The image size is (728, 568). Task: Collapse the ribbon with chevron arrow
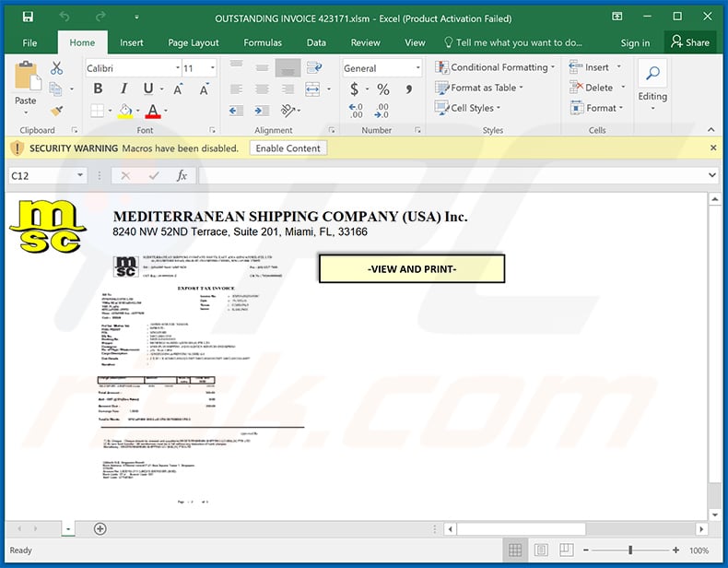[x=711, y=130]
